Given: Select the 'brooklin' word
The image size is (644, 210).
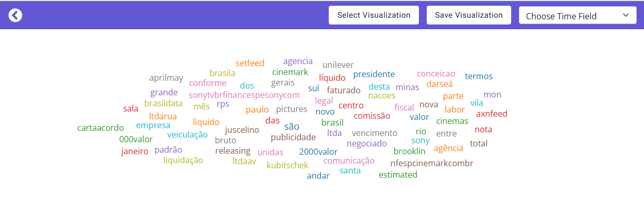Looking at the screenshot, I should tap(410, 151).
